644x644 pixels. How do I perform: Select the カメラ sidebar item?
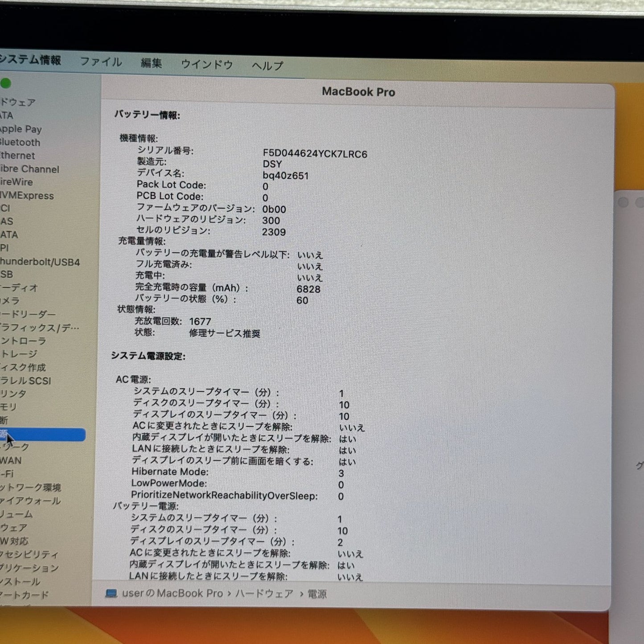tap(10, 301)
